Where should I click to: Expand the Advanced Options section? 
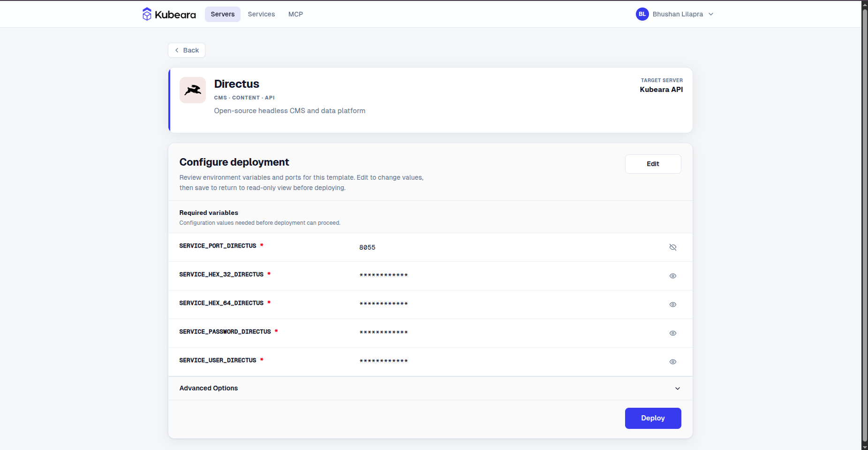[x=430, y=389]
